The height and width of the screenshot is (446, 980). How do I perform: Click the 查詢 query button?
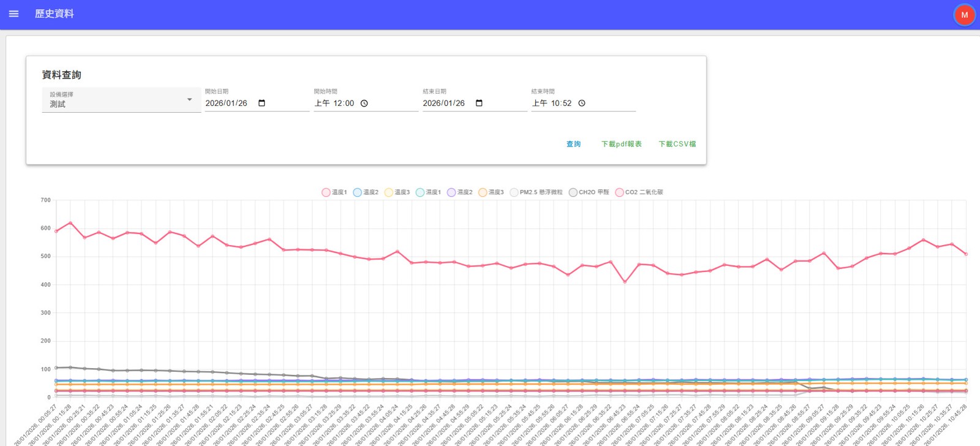pyautogui.click(x=573, y=144)
